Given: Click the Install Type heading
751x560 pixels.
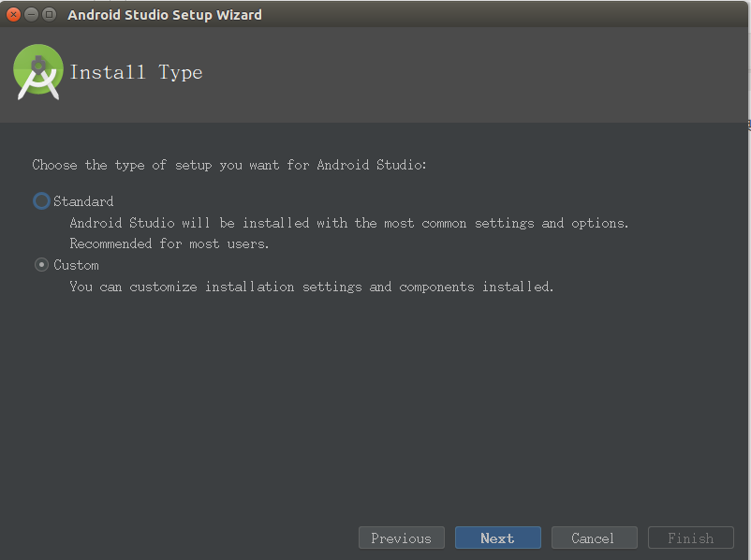Looking at the screenshot, I should pyautogui.click(x=137, y=72).
